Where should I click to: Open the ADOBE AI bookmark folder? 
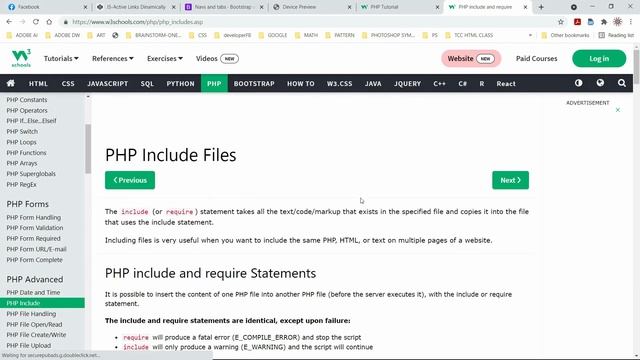click(x=22, y=35)
